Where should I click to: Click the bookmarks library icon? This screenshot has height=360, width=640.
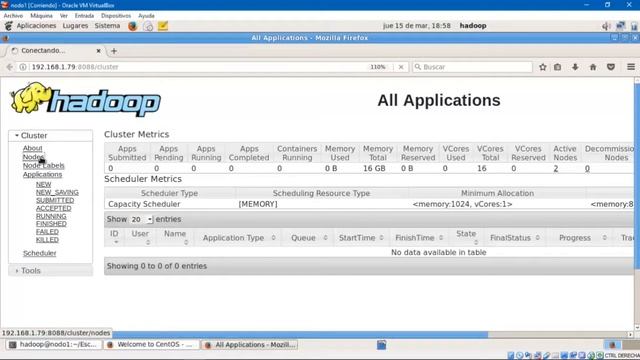pos(558,67)
